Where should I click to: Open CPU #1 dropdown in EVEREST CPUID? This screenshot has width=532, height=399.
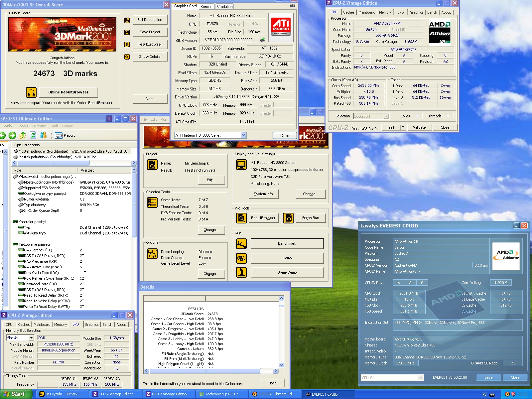tap(421, 378)
